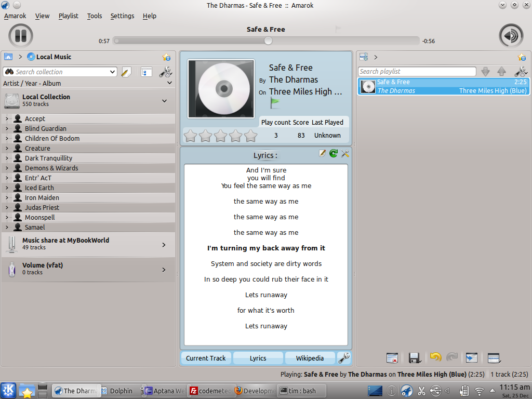Select Safe & Free playlist track
The image size is (532, 399).
tap(444, 86)
